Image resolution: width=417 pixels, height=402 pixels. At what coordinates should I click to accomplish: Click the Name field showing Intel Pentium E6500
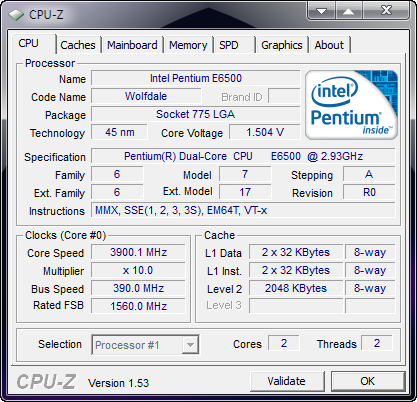196,78
